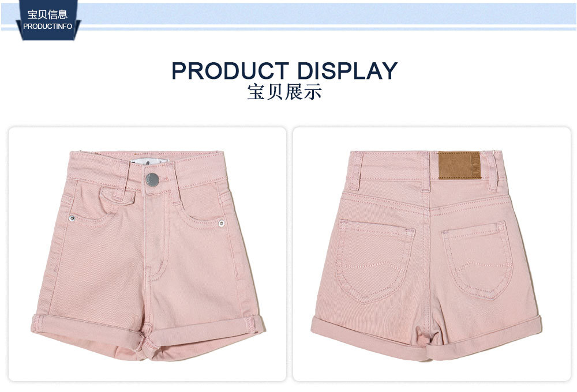
Task: Click the rivet on the right front pocket
Action: coord(221,223)
